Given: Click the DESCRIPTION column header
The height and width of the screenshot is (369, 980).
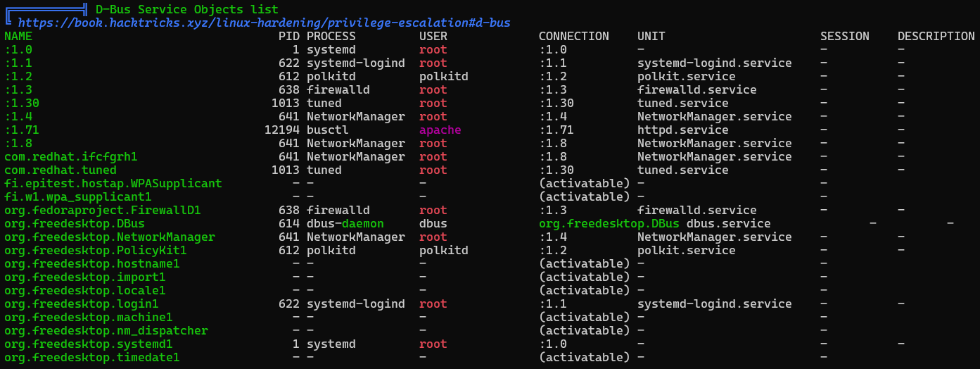Looking at the screenshot, I should [936, 36].
